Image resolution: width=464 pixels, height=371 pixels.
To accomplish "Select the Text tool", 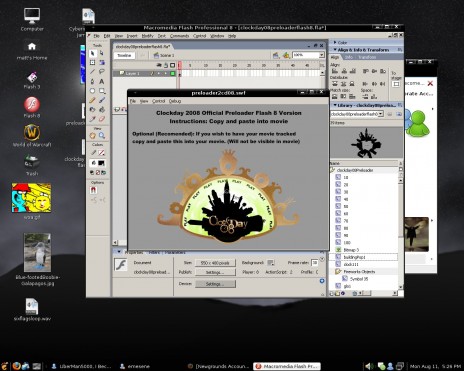I will tap(102, 81).
